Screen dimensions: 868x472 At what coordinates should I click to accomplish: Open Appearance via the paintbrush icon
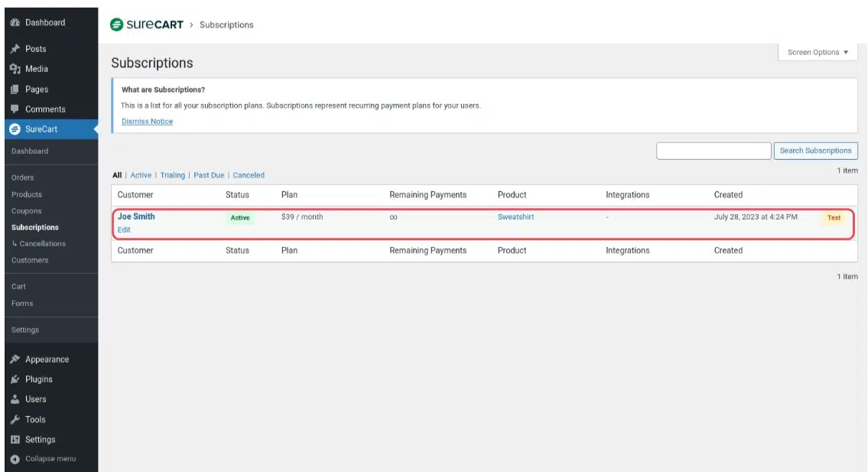[15, 360]
